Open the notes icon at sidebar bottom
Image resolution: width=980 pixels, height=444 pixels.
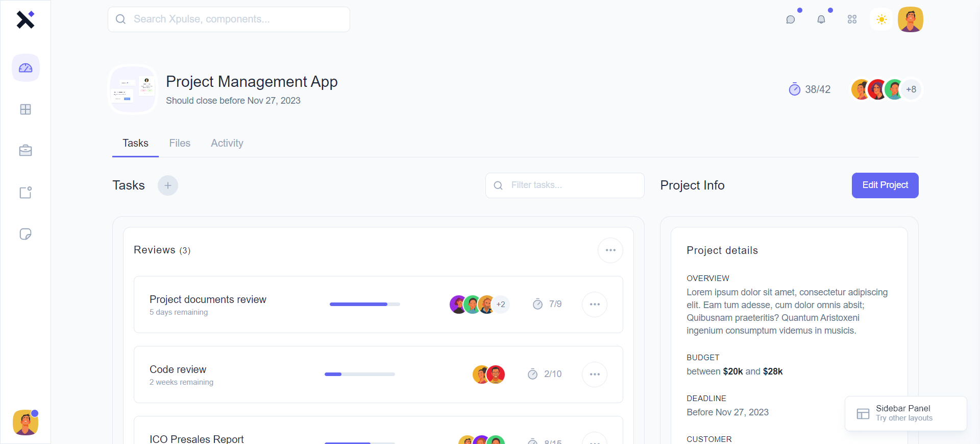tap(26, 234)
